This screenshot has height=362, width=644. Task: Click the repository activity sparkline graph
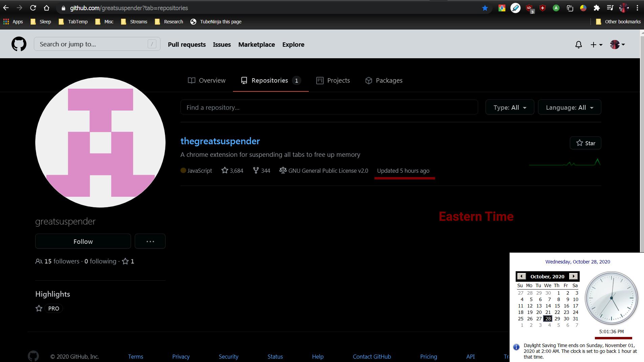(565, 162)
